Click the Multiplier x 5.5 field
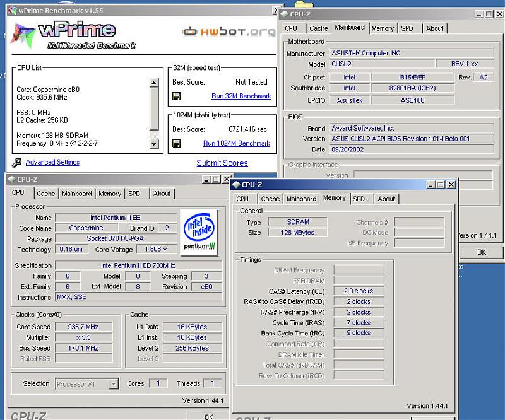Viewport: 505px width, 420px height. point(83,337)
